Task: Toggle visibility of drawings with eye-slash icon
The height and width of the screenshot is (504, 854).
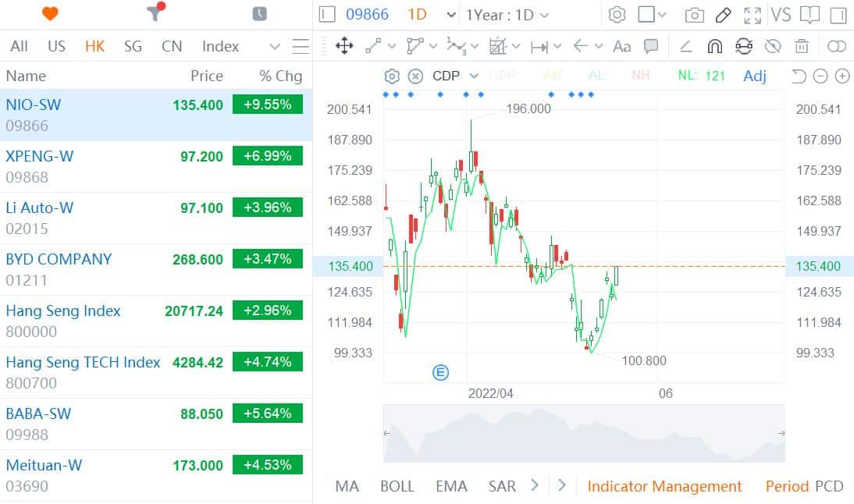Action: [x=773, y=47]
